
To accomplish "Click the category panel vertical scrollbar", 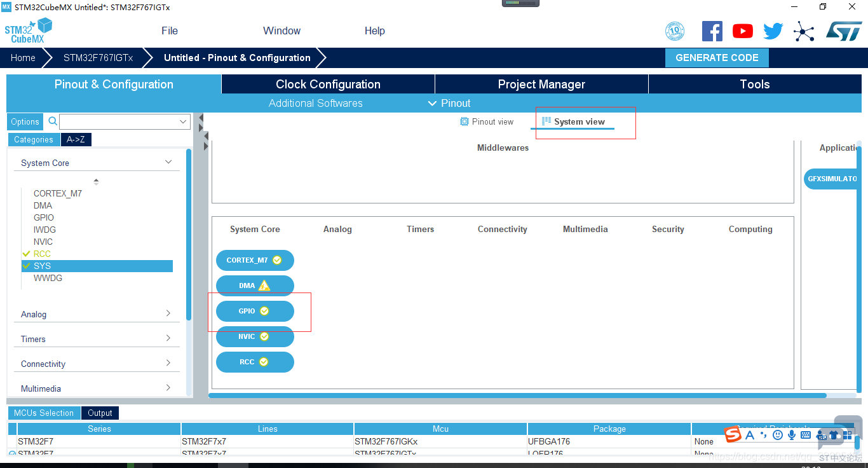I will (189, 234).
